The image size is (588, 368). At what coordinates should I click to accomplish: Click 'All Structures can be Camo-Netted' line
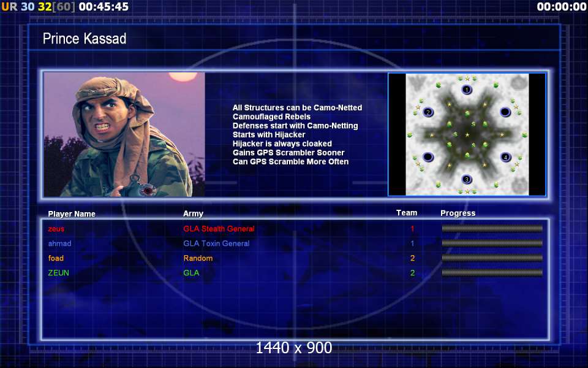click(298, 108)
